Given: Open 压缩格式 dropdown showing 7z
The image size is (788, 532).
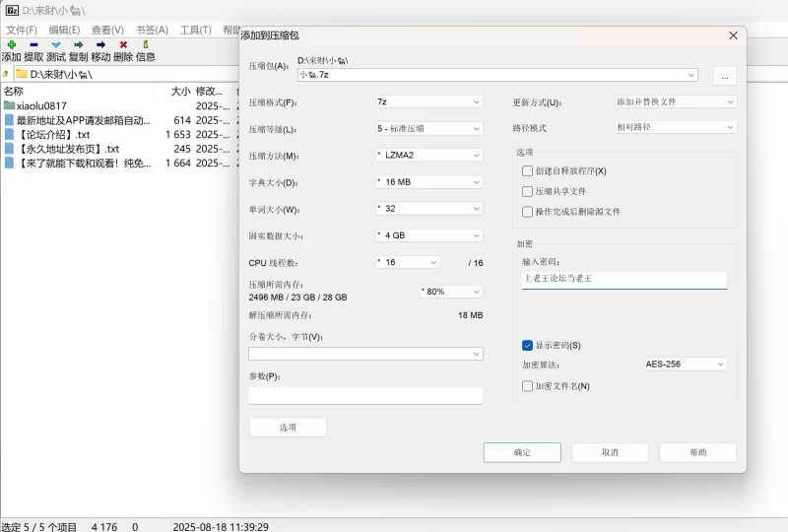Looking at the screenshot, I should pos(429,101).
